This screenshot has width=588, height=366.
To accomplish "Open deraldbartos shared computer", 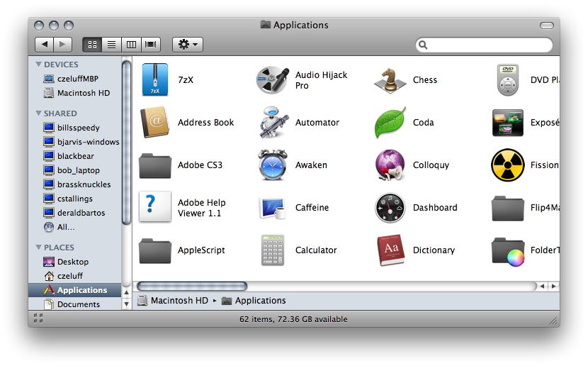I will click(x=75, y=213).
